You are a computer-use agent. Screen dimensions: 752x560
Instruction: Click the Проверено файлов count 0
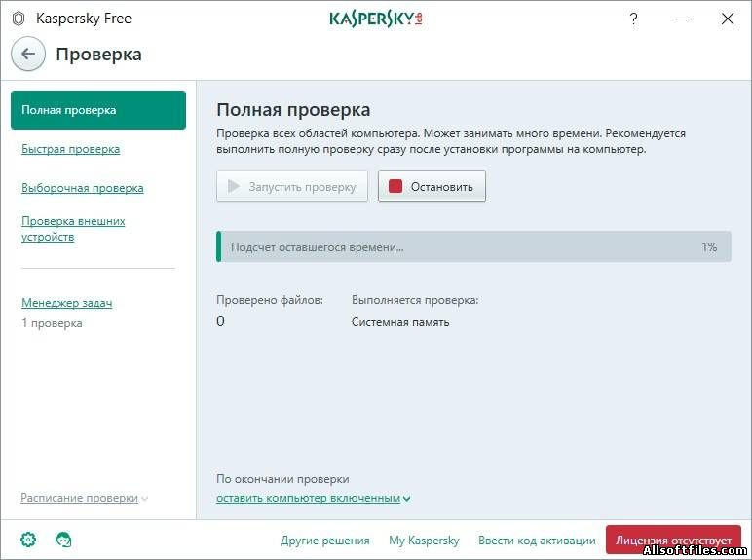(x=220, y=321)
